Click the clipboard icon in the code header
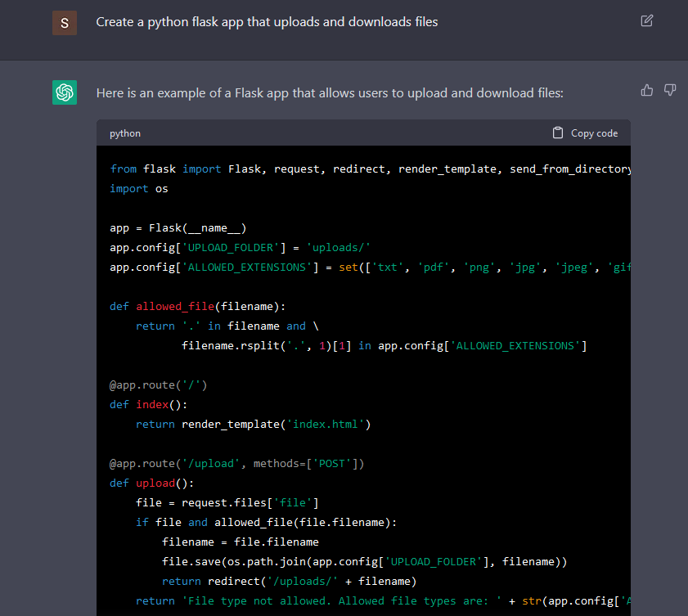The image size is (688, 616). (558, 133)
